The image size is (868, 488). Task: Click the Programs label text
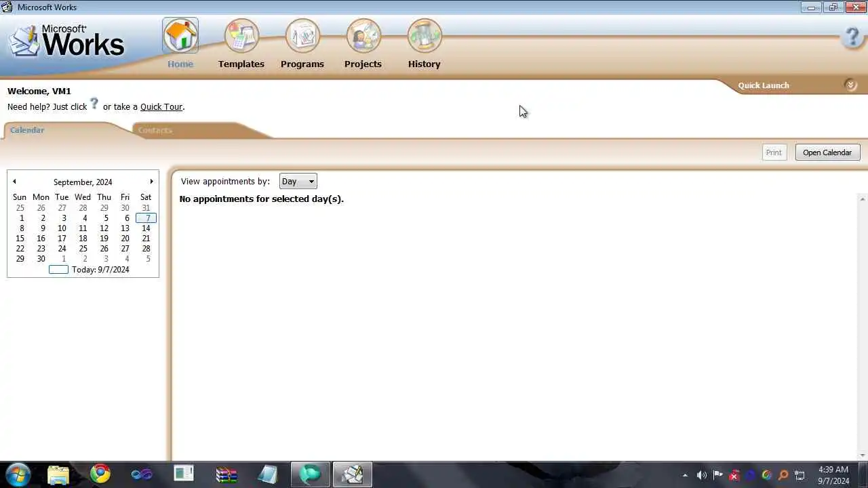(302, 64)
